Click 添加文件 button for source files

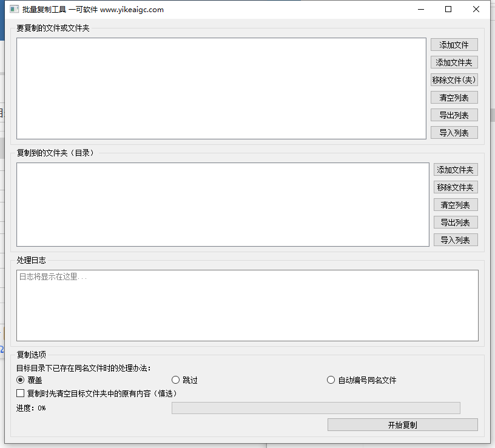pos(454,45)
